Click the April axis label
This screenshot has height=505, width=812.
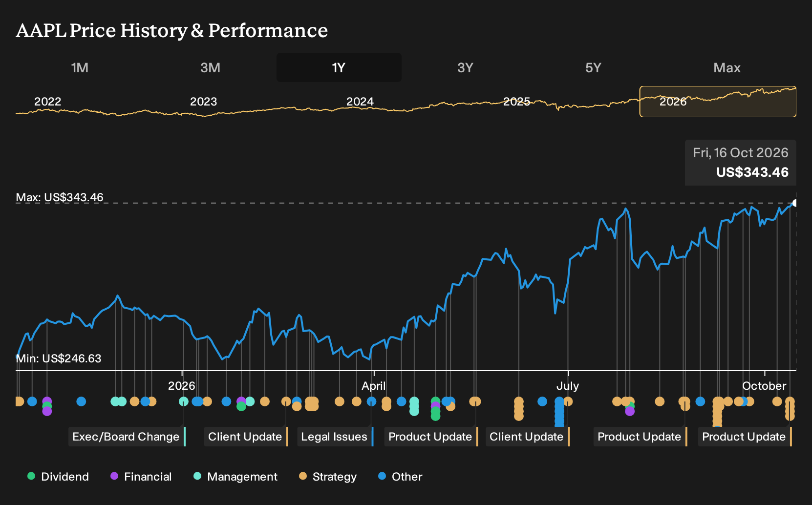374,386
